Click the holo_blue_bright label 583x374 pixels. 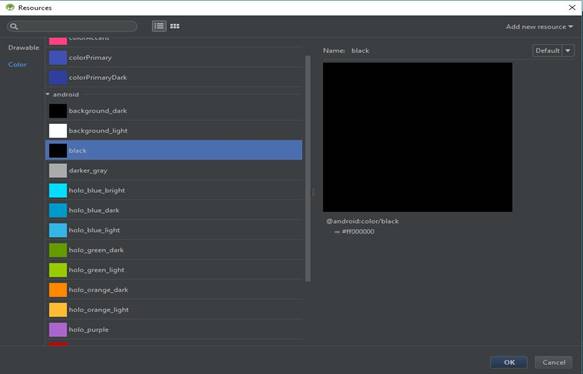tap(97, 190)
